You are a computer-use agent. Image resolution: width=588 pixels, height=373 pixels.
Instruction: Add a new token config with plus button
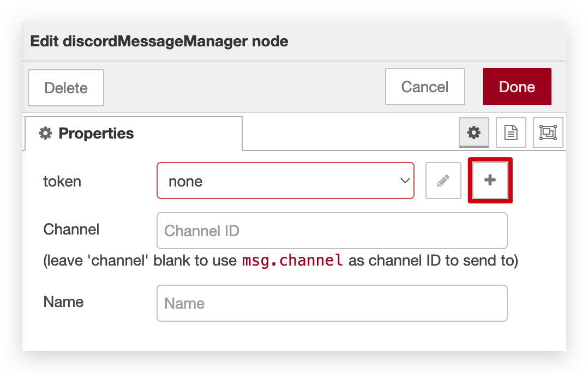(490, 181)
